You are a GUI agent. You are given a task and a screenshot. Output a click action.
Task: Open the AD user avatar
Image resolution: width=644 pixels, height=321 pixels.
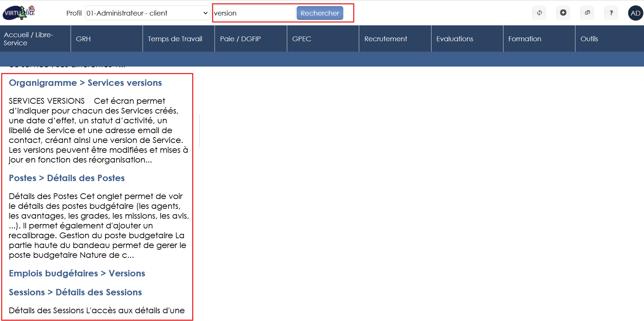tap(635, 13)
